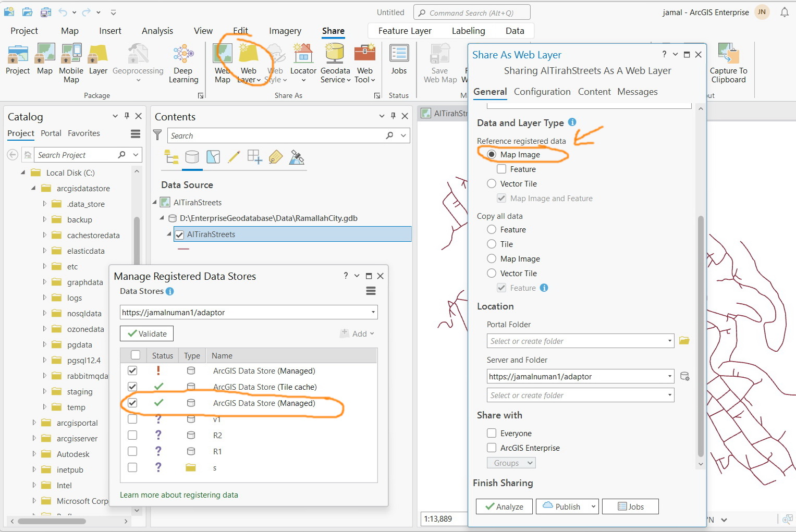
Task: Open the Imagery ribbon tab
Action: click(x=285, y=31)
